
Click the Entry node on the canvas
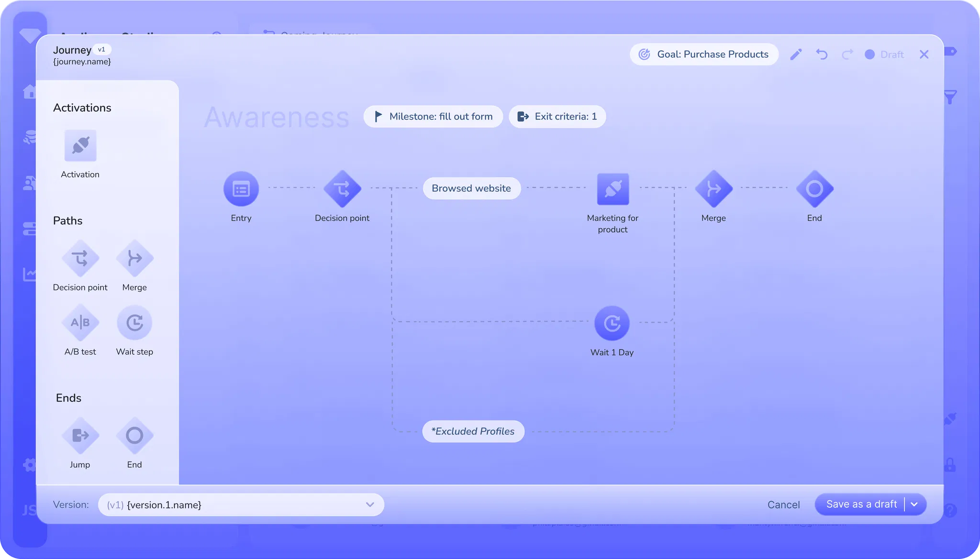tap(241, 189)
